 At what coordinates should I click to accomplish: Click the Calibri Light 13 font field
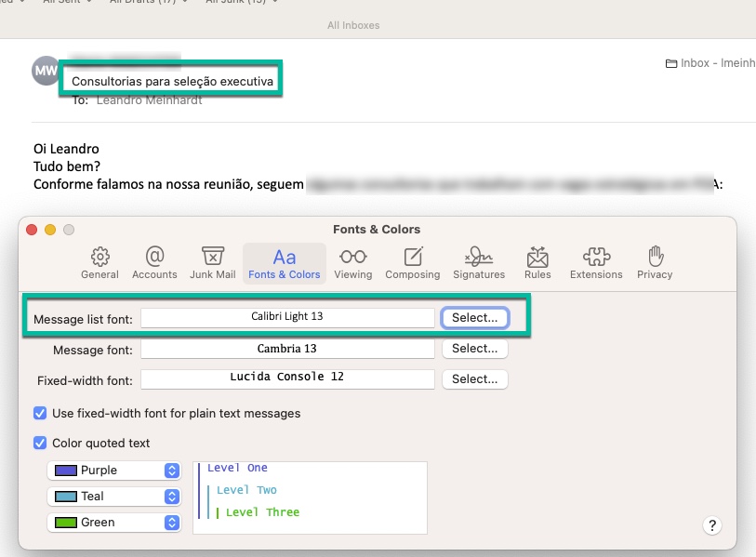click(287, 317)
